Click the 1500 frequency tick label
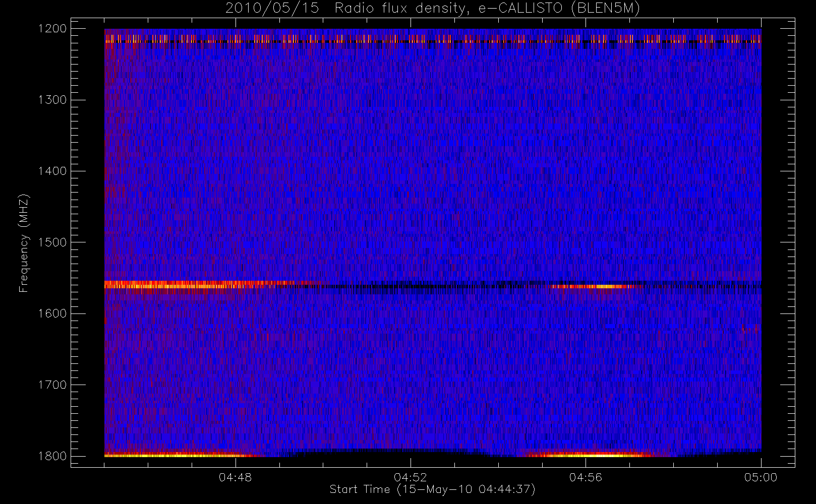This screenshot has width=816, height=504. [x=52, y=242]
